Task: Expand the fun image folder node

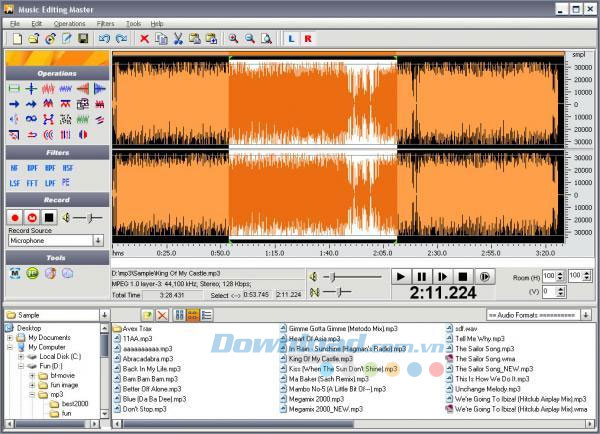Action: tap(33, 385)
